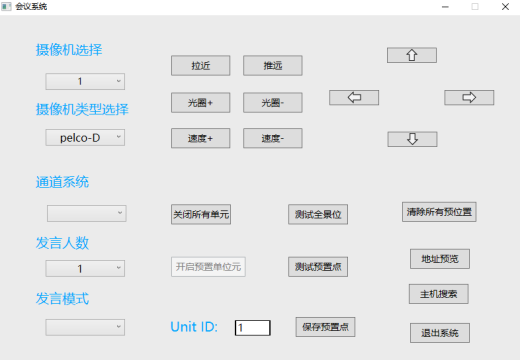Expand the 发言人数 dropdown

pyautogui.click(x=85, y=268)
